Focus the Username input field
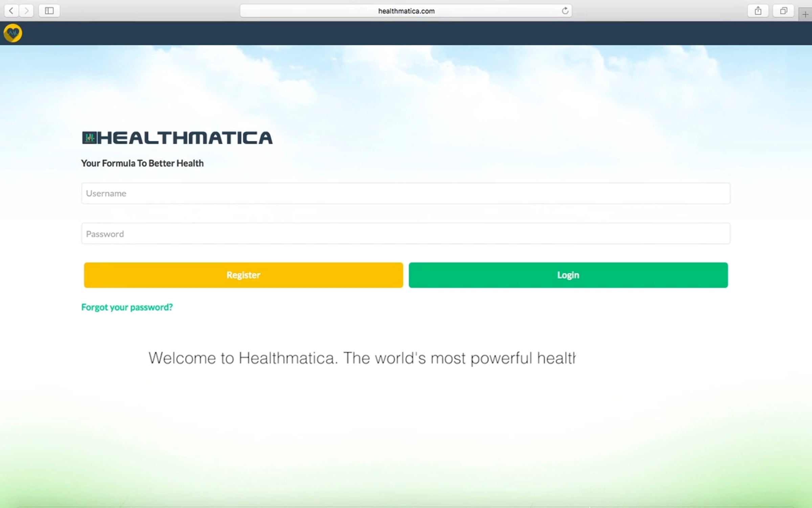Viewport: 812px width, 508px height. pyautogui.click(x=405, y=193)
